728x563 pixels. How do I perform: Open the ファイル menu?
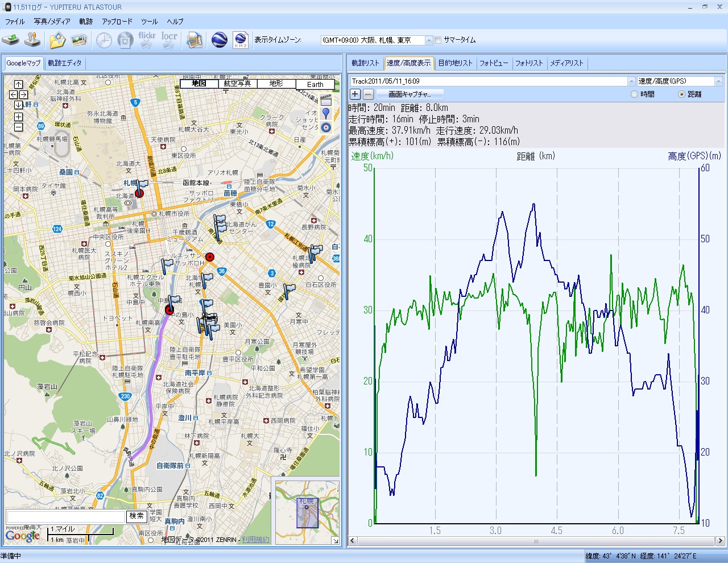point(15,22)
